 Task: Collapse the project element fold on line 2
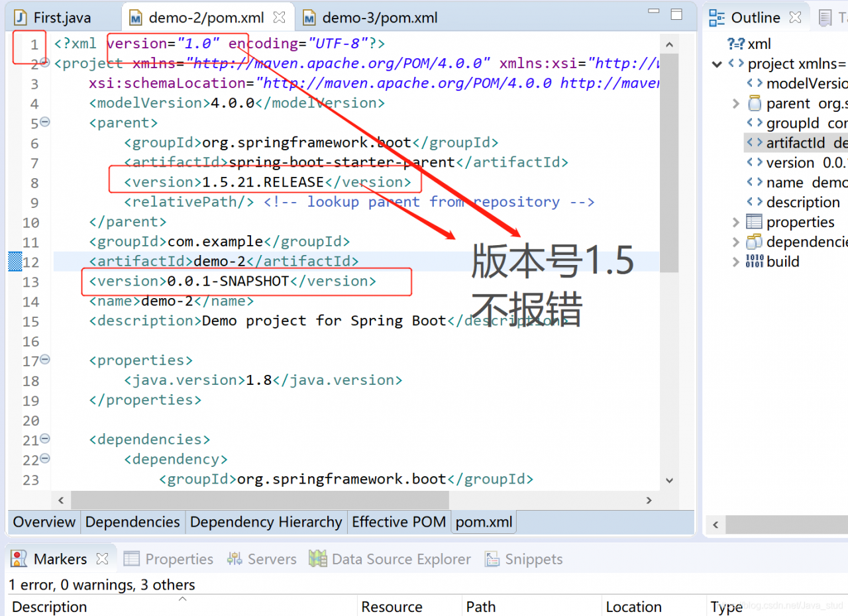coord(45,63)
